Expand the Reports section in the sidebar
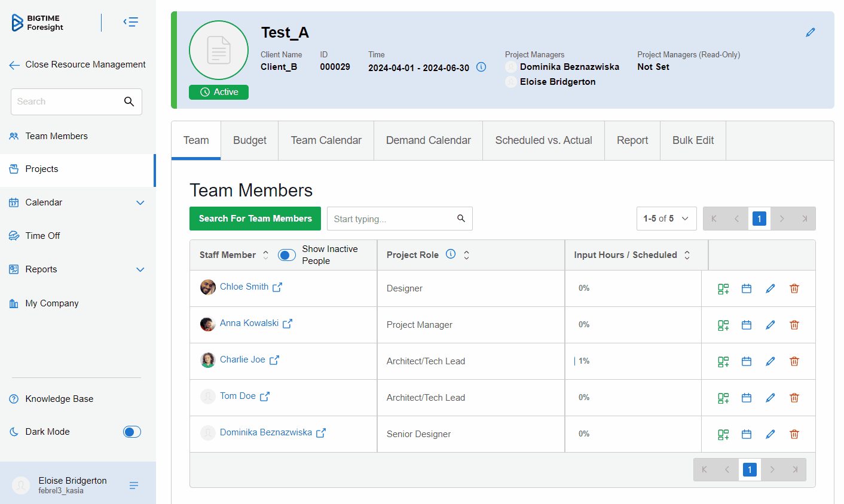Viewport: 844px width, 504px height. [140, 269]
